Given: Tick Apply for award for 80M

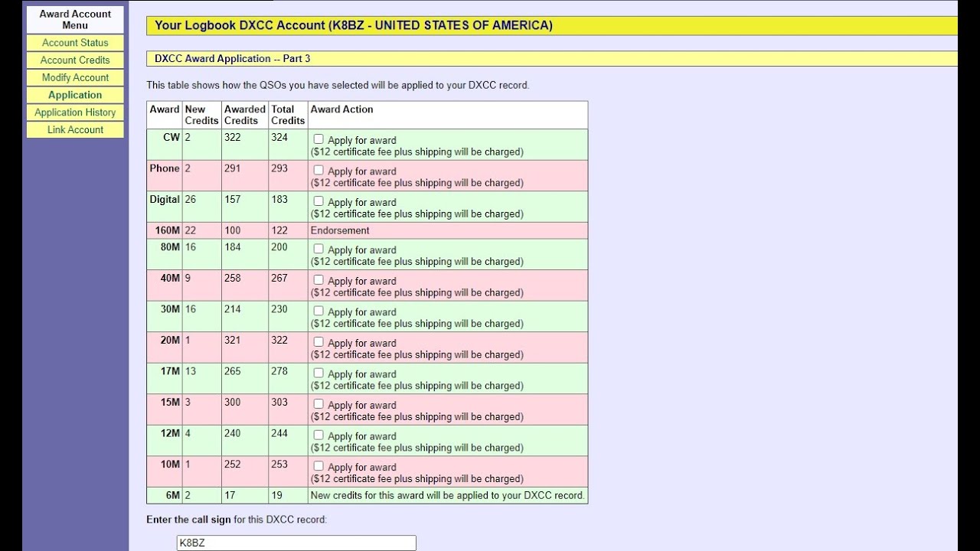Looking at the screenshot, I should pyautogui.click(x=318, y=249).
